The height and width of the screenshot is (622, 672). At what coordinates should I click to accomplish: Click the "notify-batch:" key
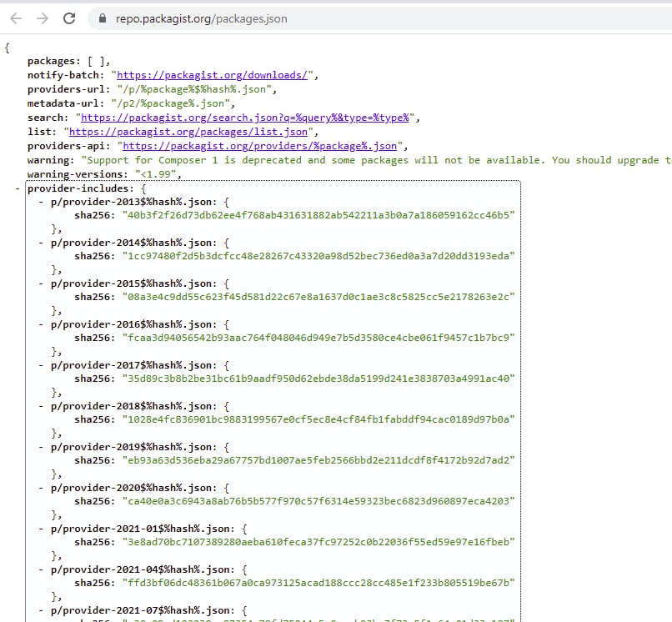point(66,75)
